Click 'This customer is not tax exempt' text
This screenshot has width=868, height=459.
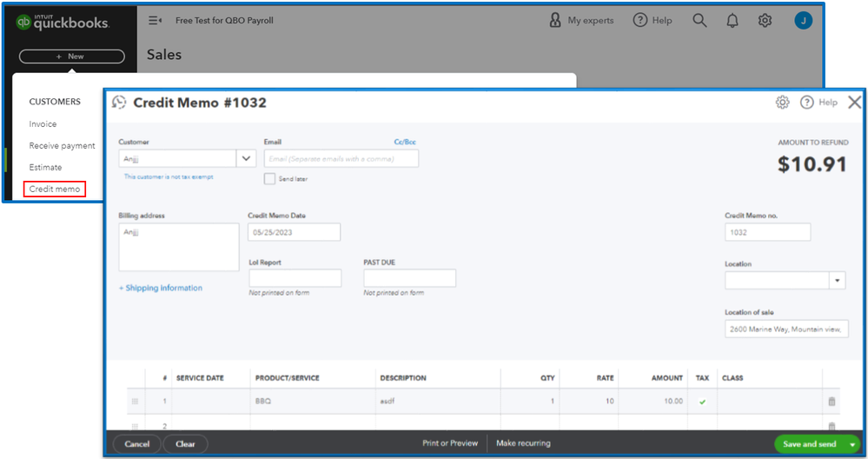click(x=169, y=176)
